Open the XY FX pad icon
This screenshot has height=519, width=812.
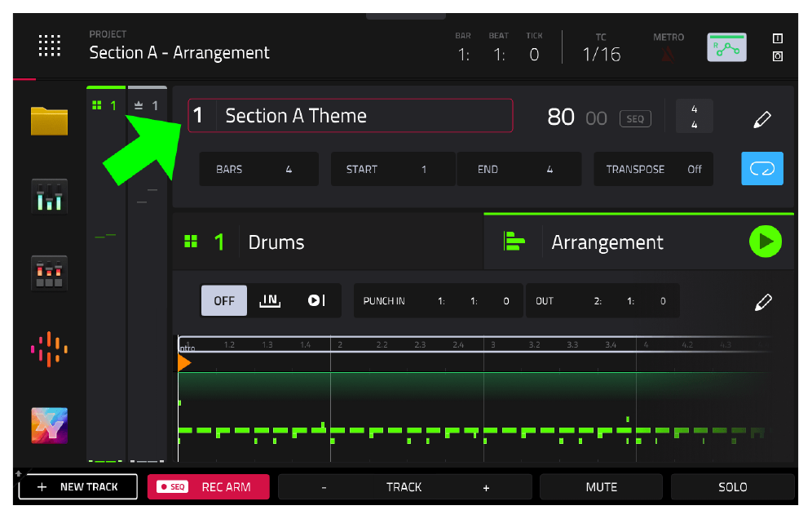49,426
